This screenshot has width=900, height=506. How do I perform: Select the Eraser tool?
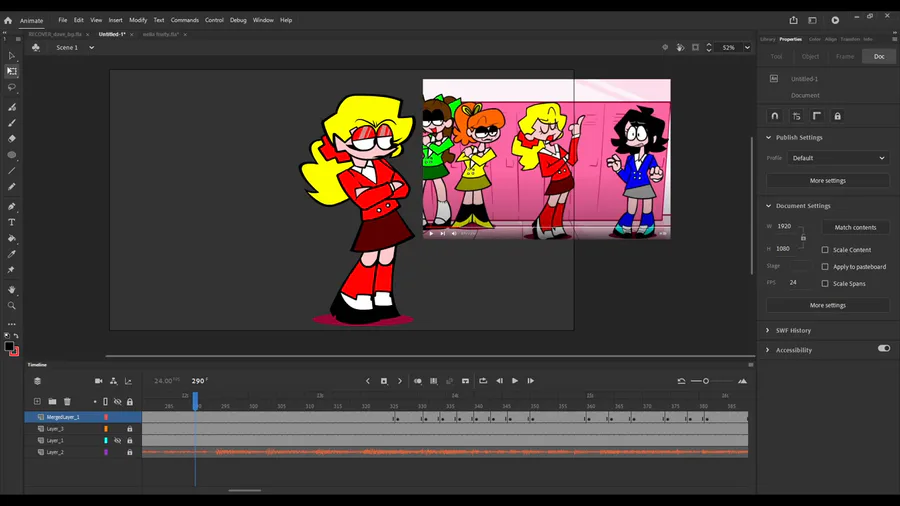click(11, 138)
